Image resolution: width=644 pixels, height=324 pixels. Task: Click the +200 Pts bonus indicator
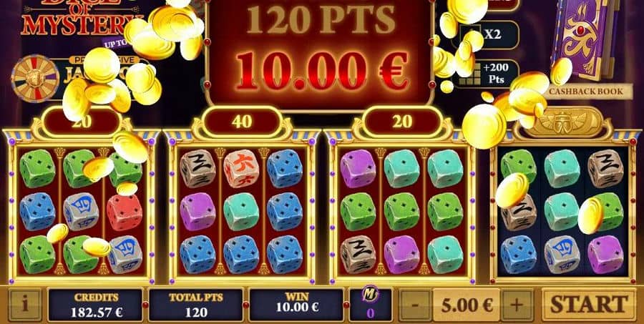(x=484, y=74)
